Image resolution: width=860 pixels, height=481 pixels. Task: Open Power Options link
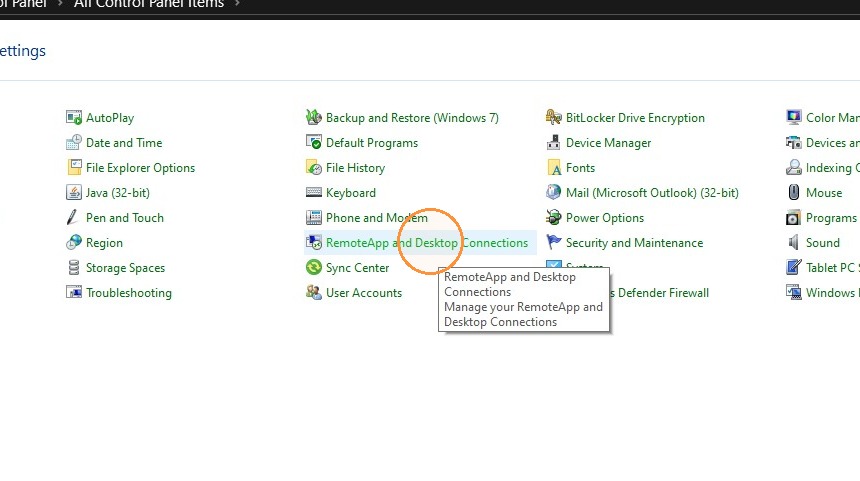click(605, 218)
